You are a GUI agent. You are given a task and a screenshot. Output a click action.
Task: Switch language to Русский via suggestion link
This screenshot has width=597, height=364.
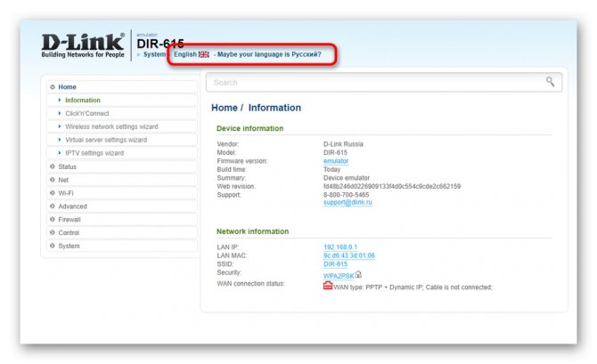(269, 54)
